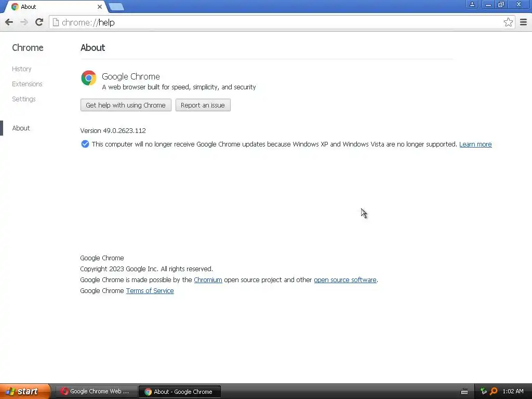Close the About tab
The height and width of the screenshot is (399, 532).
[99, 7]
